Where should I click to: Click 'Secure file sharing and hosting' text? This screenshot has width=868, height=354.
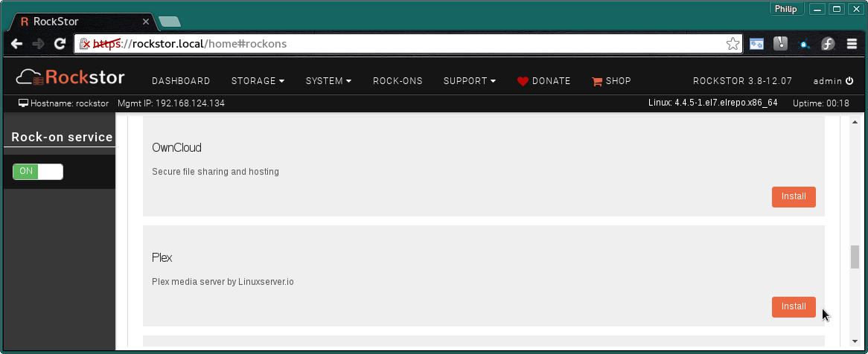(x=215, y=172)
